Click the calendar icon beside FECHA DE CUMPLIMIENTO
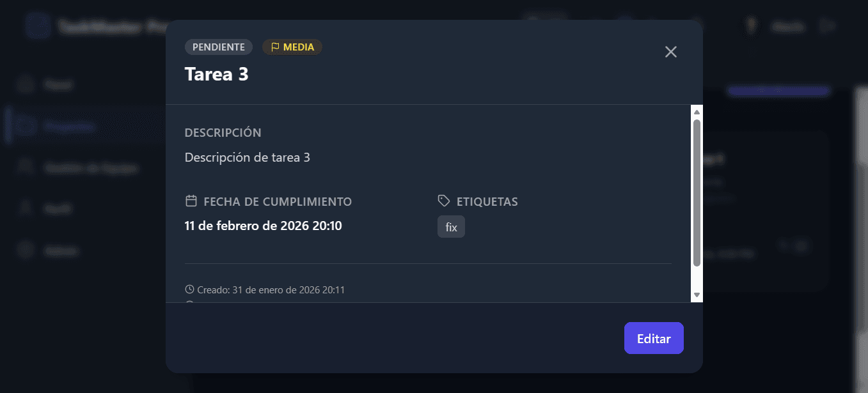This screenshot has width=868, height=393. coord(191,200)
